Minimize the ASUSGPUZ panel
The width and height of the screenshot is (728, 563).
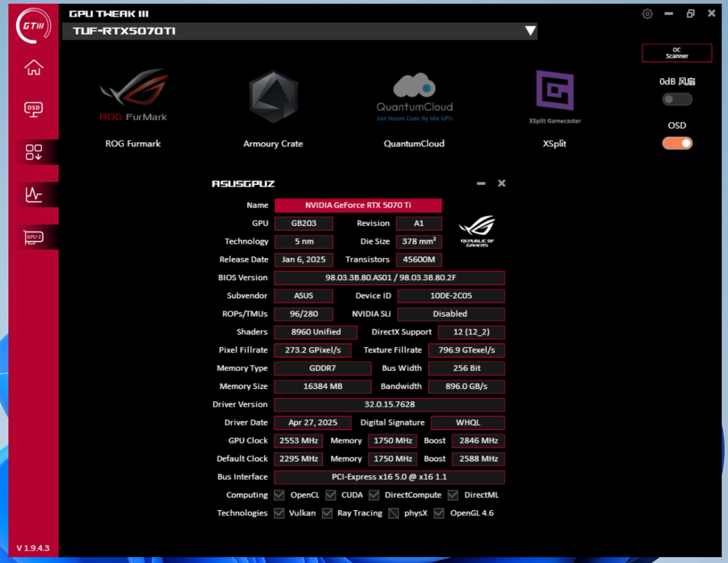(481, 183)
